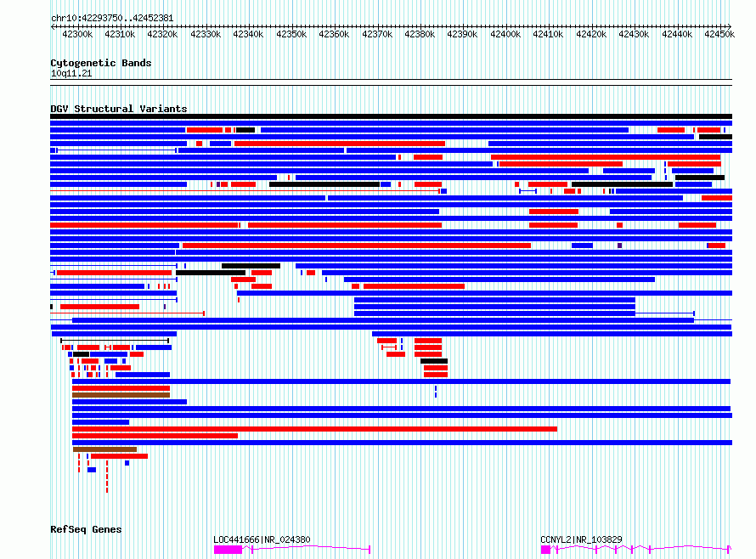Click the 42340k ruler tick label

248,34
